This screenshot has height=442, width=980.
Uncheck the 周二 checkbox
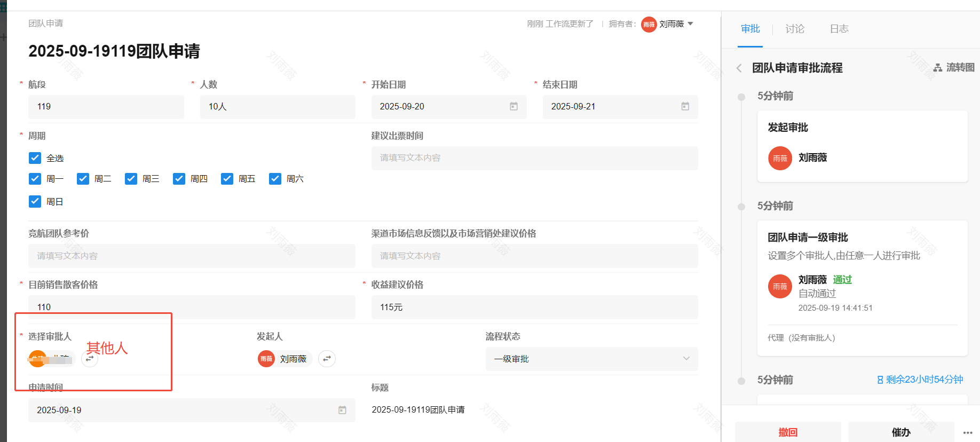pyautogui.click(x=83, y=179)
